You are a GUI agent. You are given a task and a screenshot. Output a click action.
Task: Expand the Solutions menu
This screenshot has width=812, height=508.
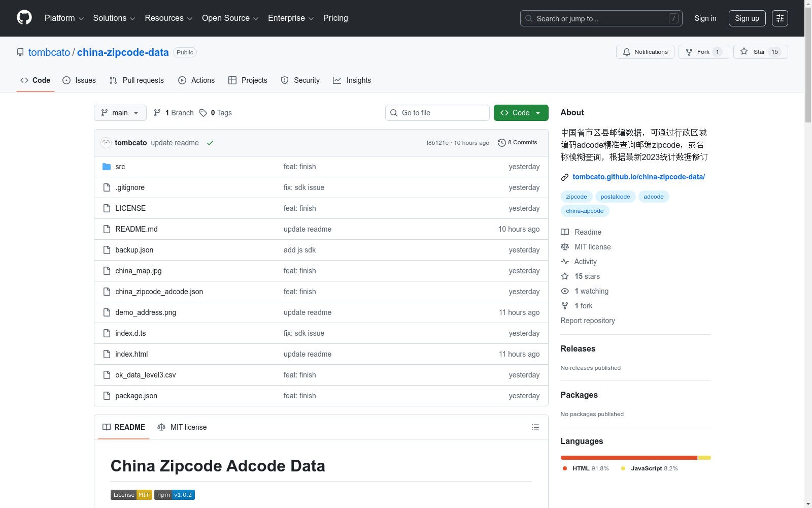pos(114,18)
